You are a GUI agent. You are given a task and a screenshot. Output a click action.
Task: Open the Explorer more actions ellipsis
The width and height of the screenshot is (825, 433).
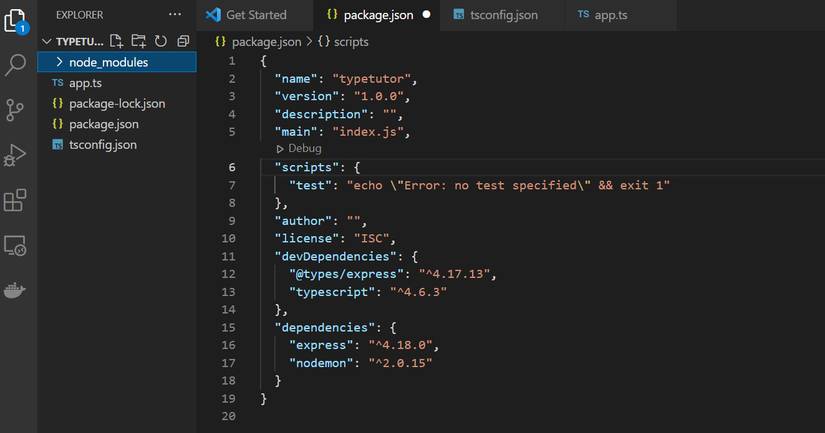[175, 15]
